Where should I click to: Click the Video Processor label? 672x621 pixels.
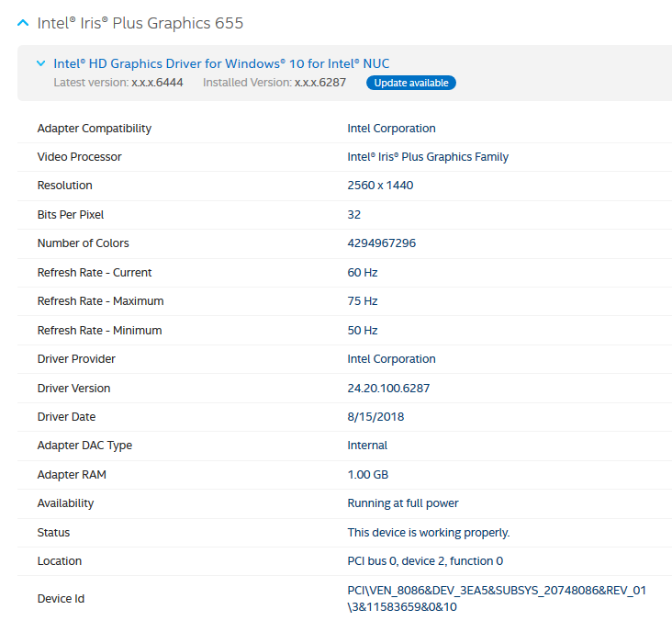click(79, 157)
